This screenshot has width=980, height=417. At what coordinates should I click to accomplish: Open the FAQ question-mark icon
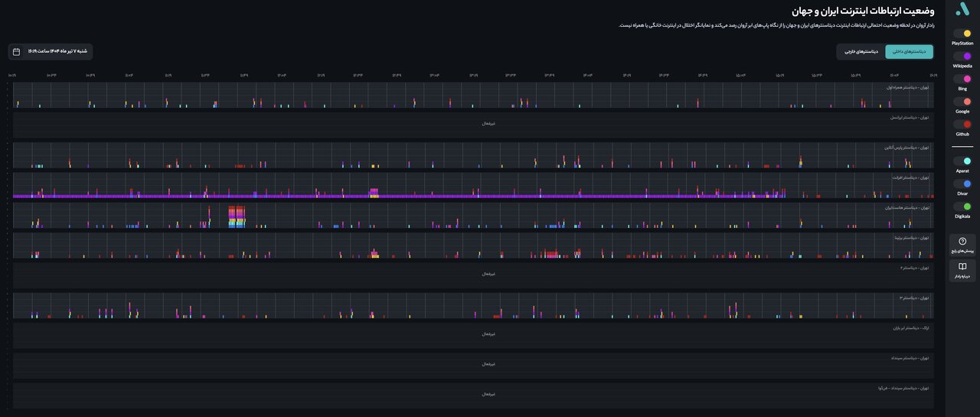962,241
